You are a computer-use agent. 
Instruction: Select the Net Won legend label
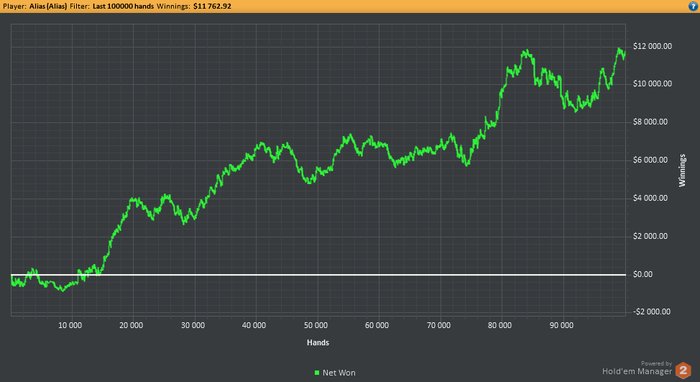click(x=339, y=373)
